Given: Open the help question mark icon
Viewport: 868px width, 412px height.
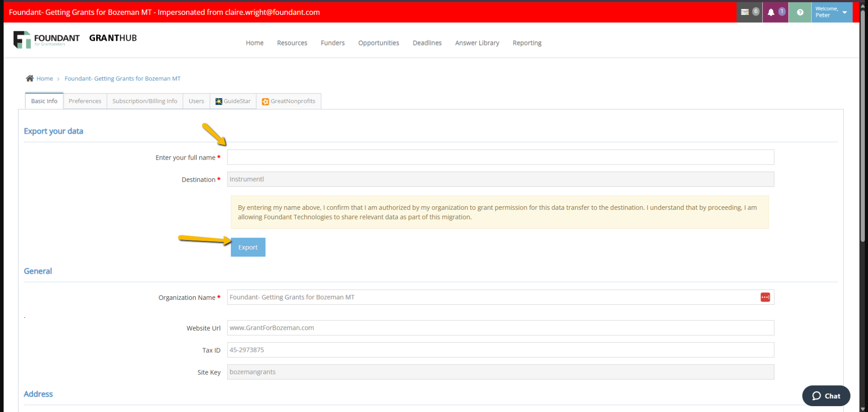Looking at the screenshot, I should pyautogui.click(x=800, y=12).
